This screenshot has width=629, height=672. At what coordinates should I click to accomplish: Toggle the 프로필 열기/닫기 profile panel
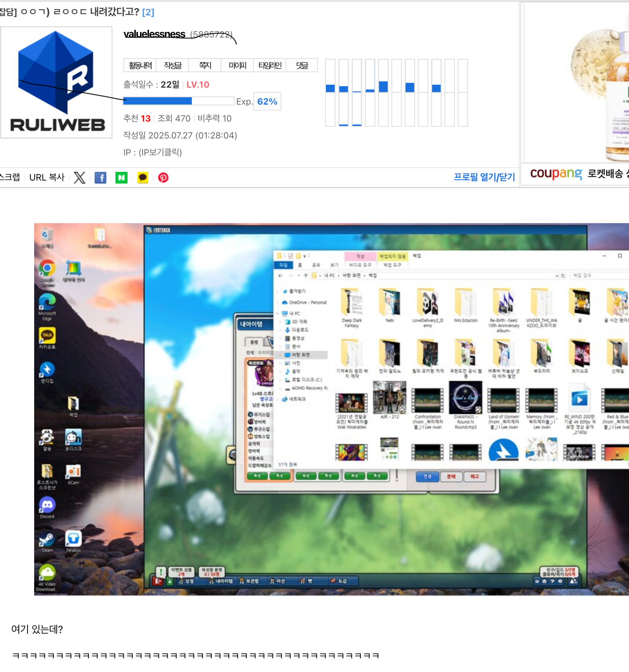tap(484, 177)
